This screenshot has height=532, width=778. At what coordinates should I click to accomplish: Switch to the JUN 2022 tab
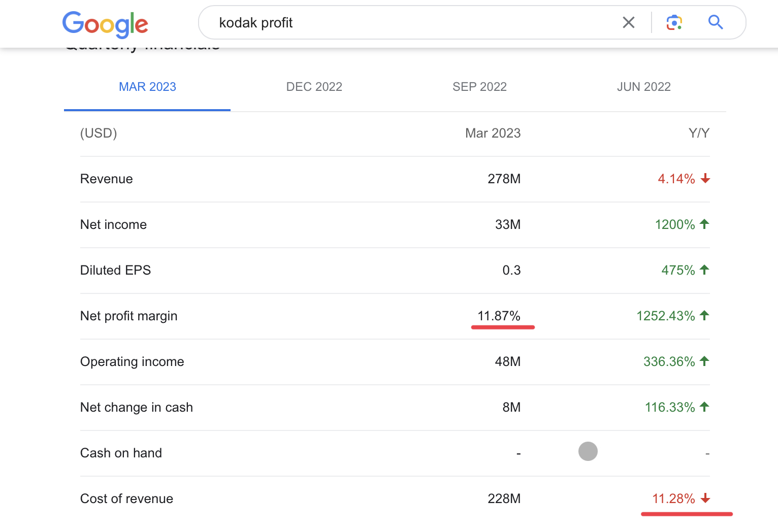[643, 87]
